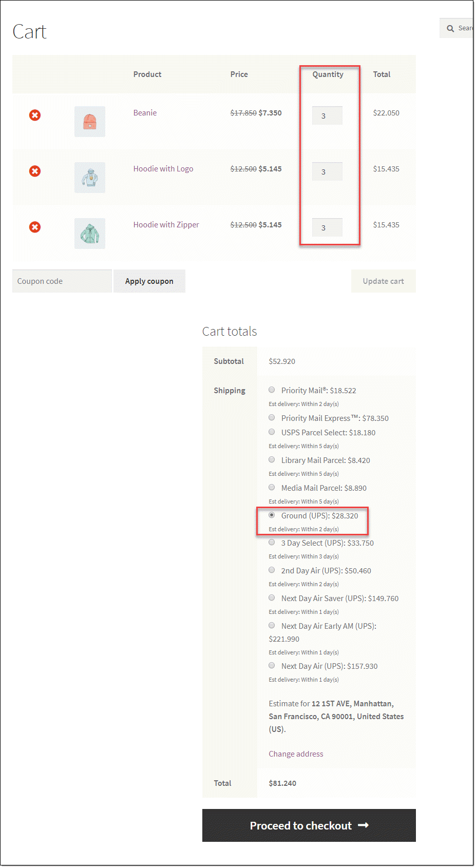Click the Quantity column header
476x868 pixels.
pyautogui.click(x=328, y=74)
